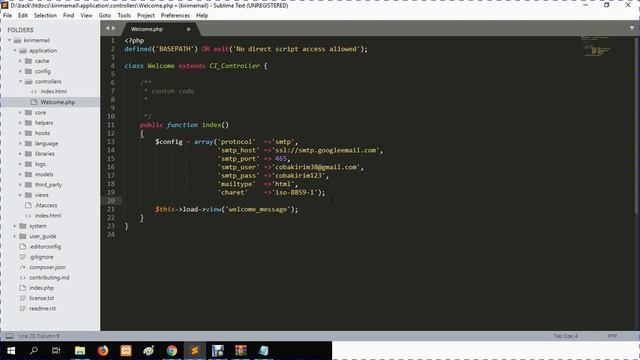
Task: Click line number 20 in the gutter
Action: tap(111, 201)
